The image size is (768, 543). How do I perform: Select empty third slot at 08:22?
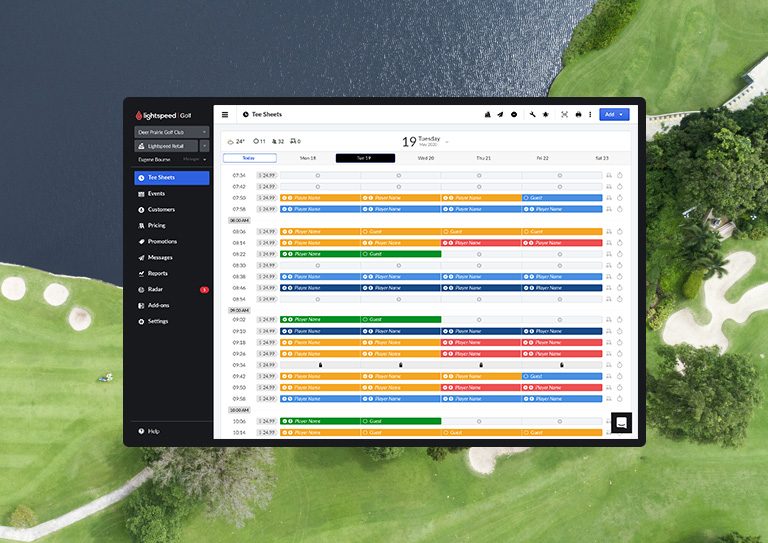pyautogui.click(x=481, y=254)
